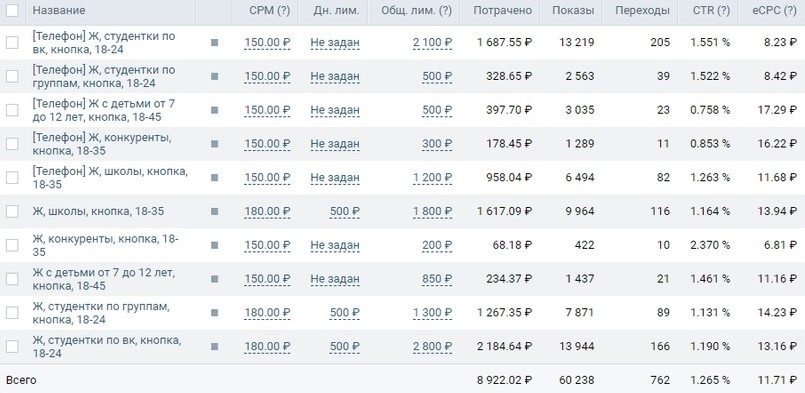Image resolution: width=805 pixels, height=393 pixels.
Task: Click status square for 'Ж с детьми от 7 до 12' ad
Action: pyautogui.click(x=215, y=279)
